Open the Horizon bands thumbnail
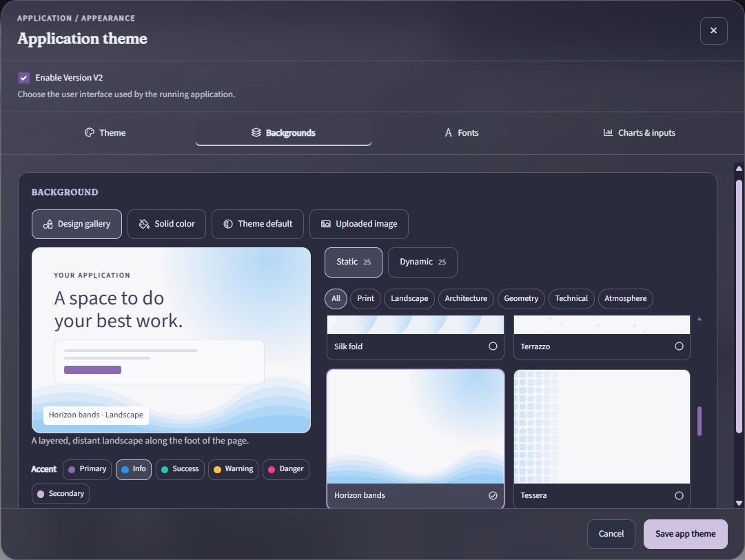 pyautogui.click(x=416, y=426)
